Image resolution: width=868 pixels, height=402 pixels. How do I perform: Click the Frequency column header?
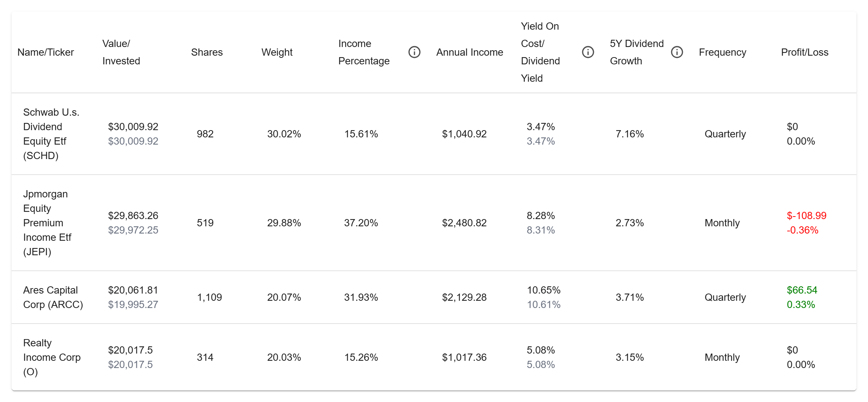click(722, 52)
